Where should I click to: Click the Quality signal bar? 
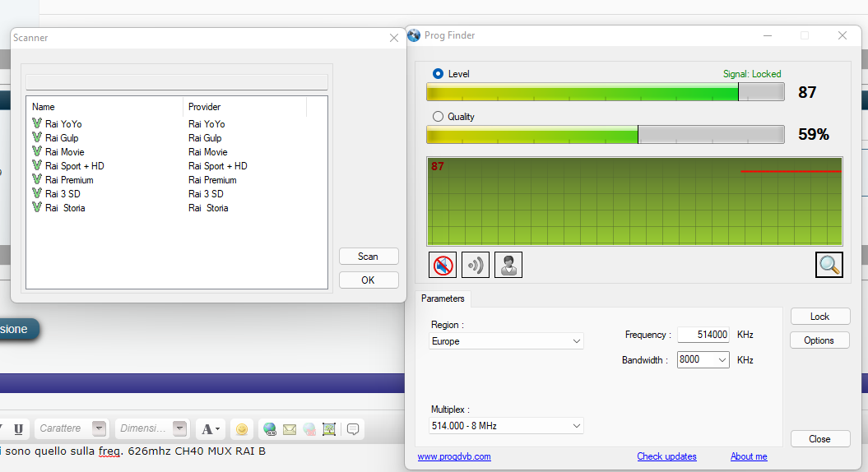coord(605,135)
